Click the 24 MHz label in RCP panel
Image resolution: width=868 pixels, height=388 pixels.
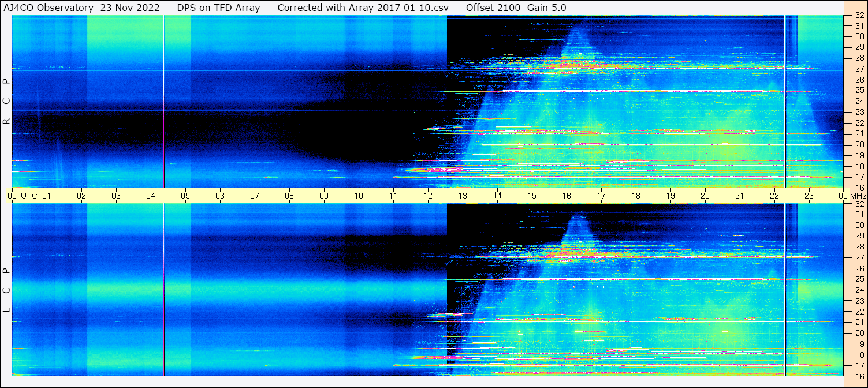coord(859,102)
